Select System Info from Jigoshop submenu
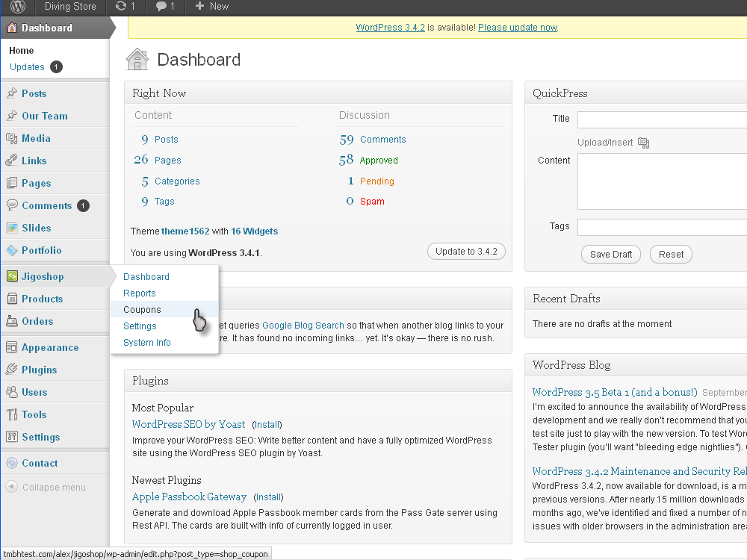Screen dimensions: 747x560 click(x=147, y=343)
